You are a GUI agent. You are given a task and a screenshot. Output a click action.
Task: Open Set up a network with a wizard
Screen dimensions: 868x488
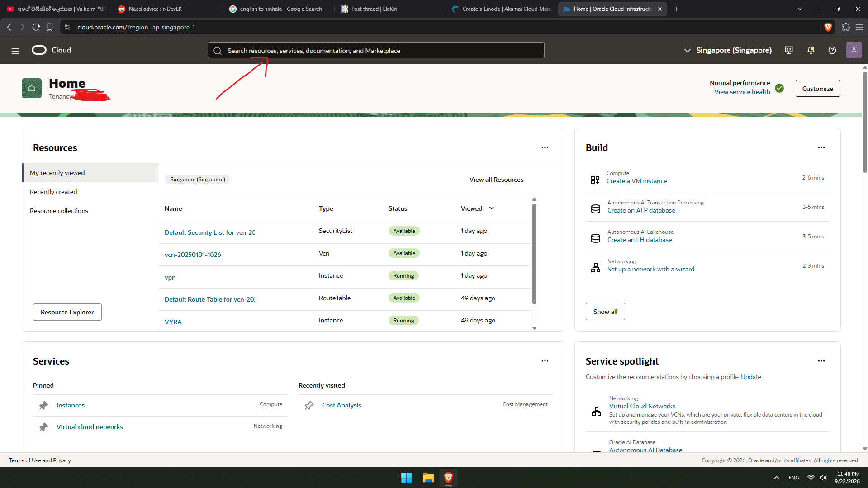[650, 269]
